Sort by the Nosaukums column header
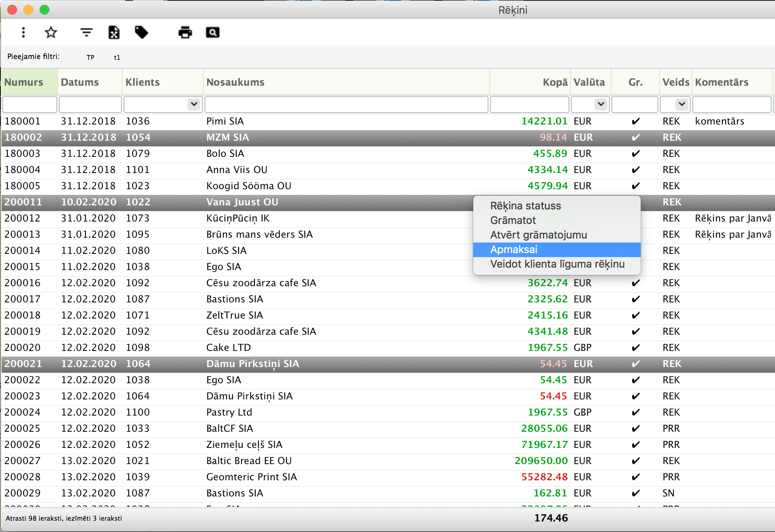Image resolution: width=775 pixels, height=532 pixels. pos(346,82)
